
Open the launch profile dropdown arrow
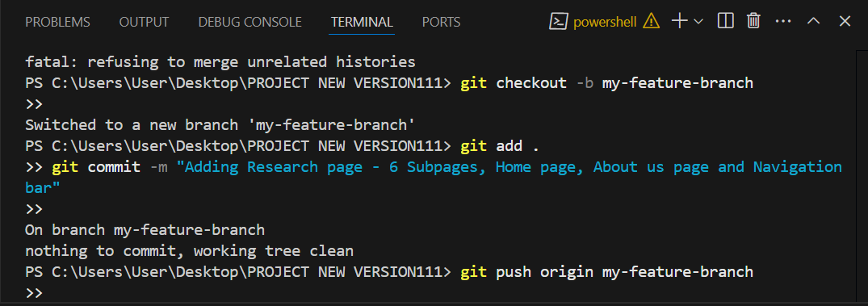pyautogui.click(x=698, y=22)
